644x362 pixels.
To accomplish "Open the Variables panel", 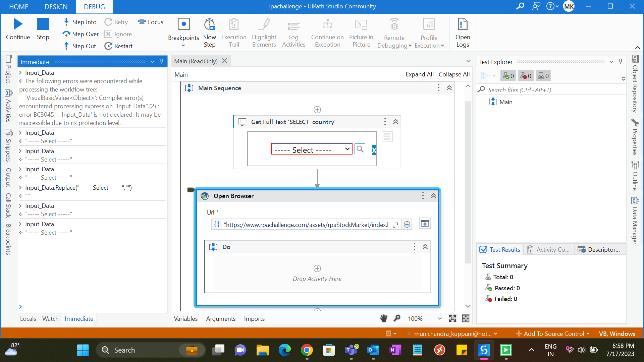I will coord(185,318).
